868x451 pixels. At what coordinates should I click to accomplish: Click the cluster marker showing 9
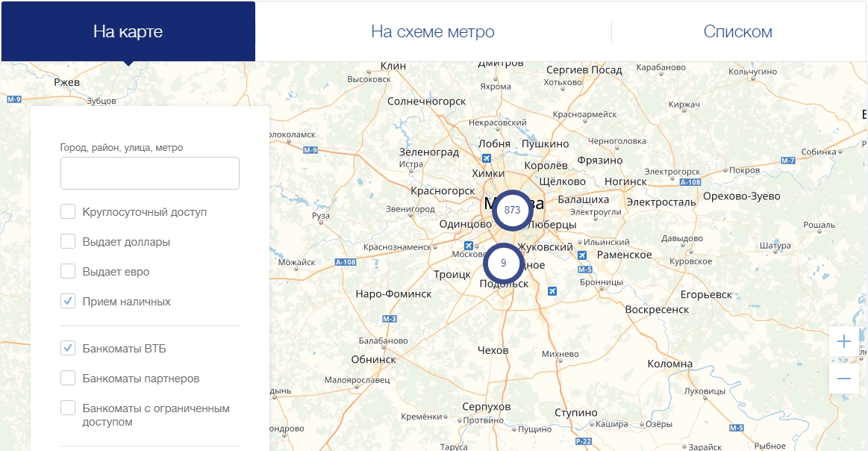point(503,263)
